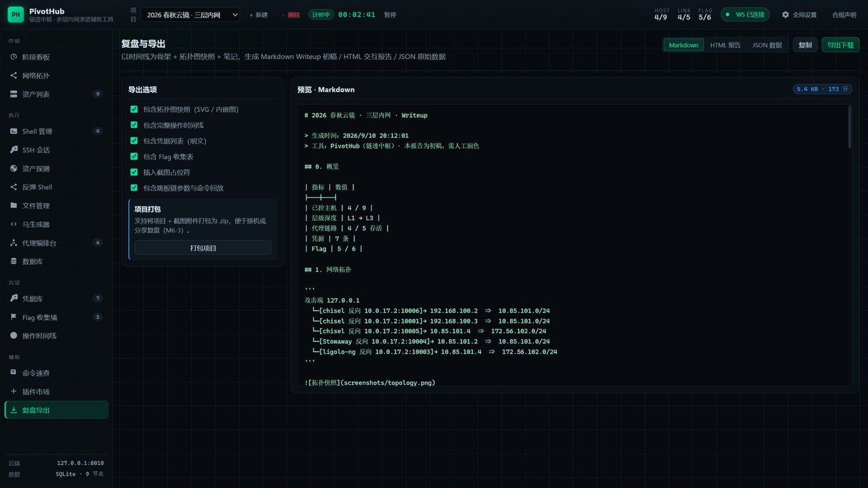
Task: Click the 127.0.0.1:8010 backend address
Action: tap(80, 463)
